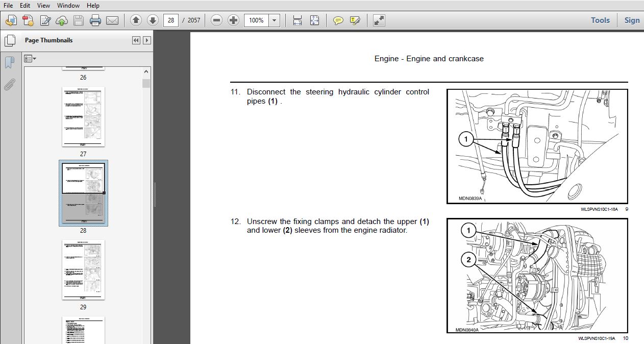Click the Email envelope icon

pos(112,20)
